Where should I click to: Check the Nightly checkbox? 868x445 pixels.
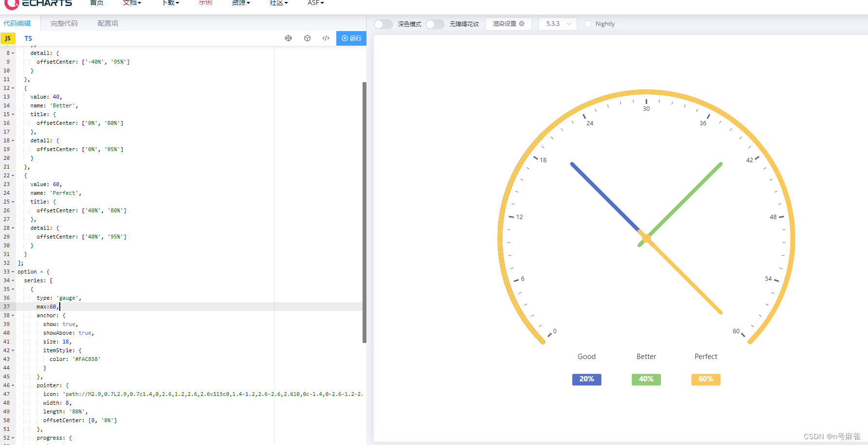click(x=588, y=24)
